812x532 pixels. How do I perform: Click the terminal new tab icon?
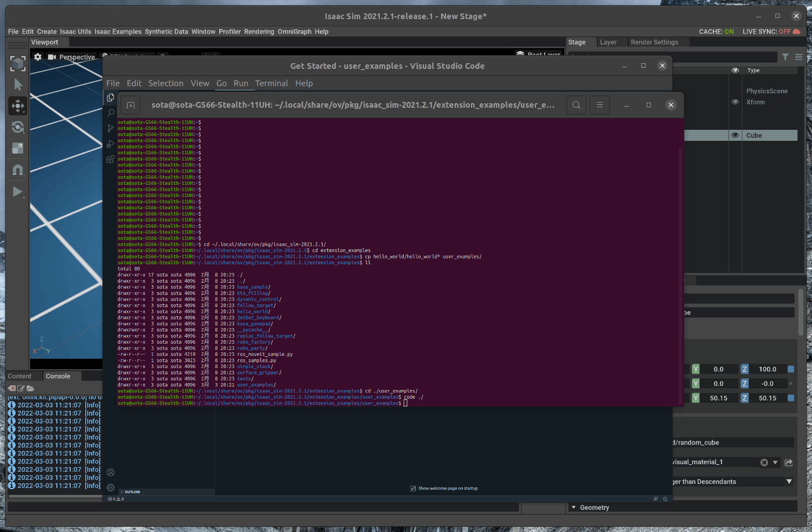[130, 105]
